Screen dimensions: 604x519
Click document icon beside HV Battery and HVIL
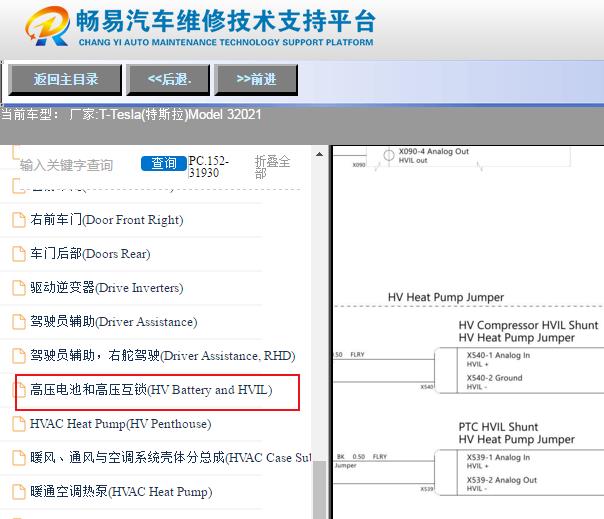[x=19, y=390]
